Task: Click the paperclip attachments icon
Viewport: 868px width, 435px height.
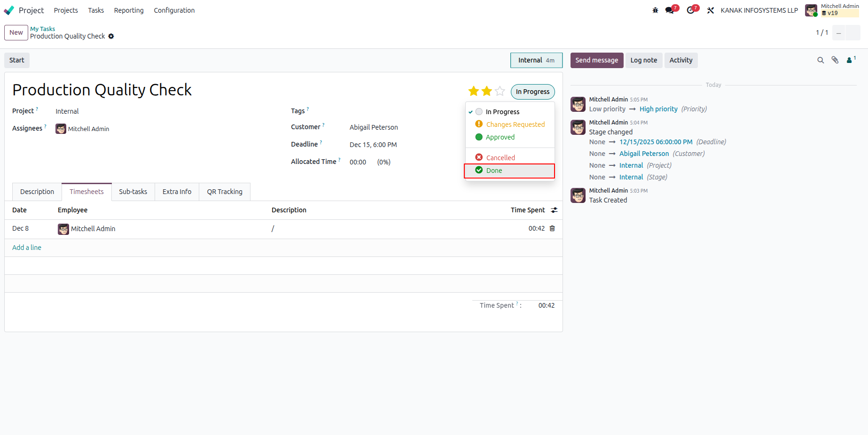Action: [835, 60]
